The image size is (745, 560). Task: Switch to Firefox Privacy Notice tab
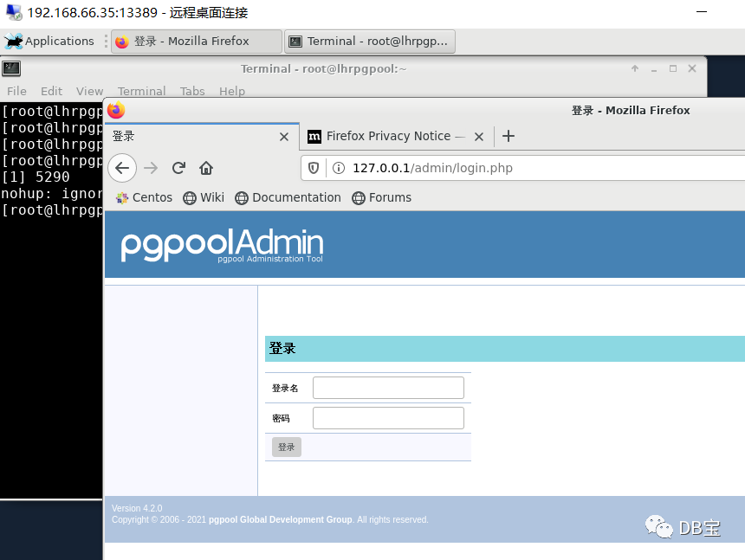385,136
